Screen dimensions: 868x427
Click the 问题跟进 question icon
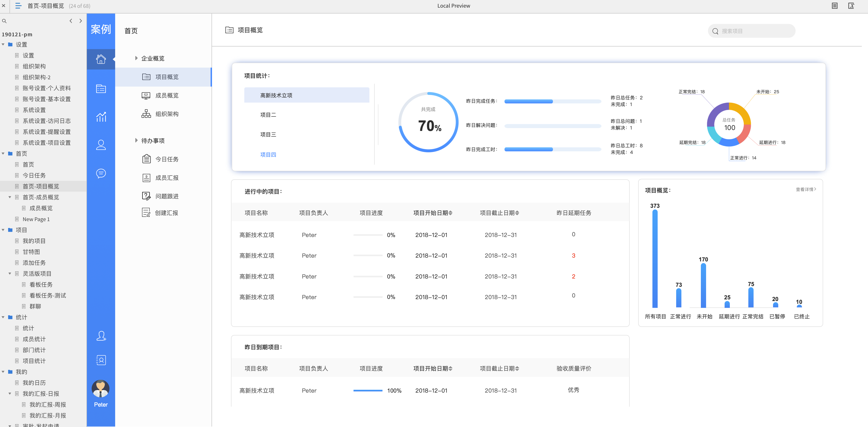pos(146,196)
